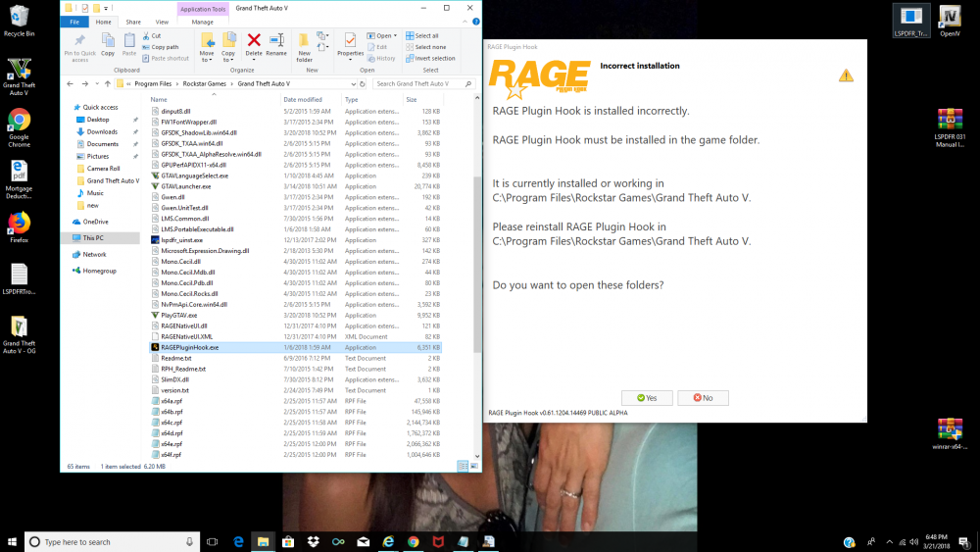Go up one folder level arrow
The height and width of the screenshot is (552, 980).
(x=108, y=83)
